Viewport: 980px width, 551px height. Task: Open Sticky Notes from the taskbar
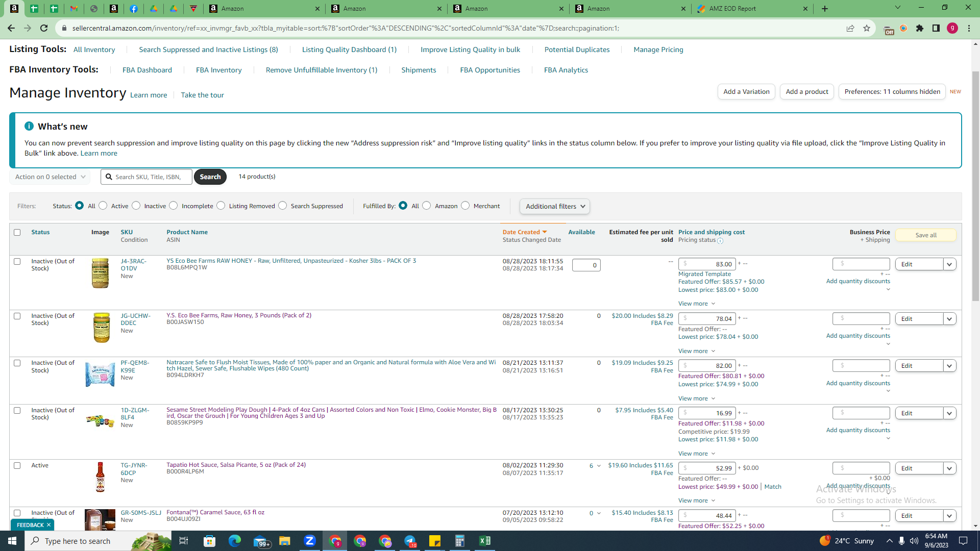coord(435,541)
